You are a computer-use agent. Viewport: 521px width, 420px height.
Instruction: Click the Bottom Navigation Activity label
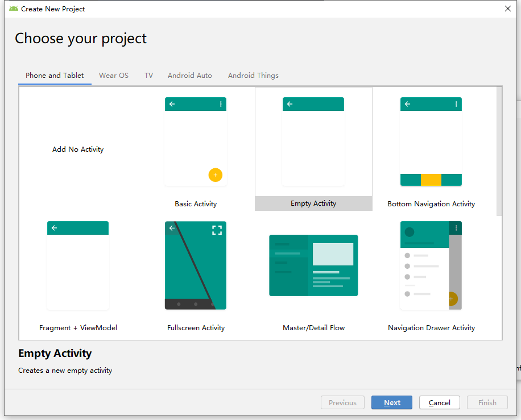coord(431,204)
